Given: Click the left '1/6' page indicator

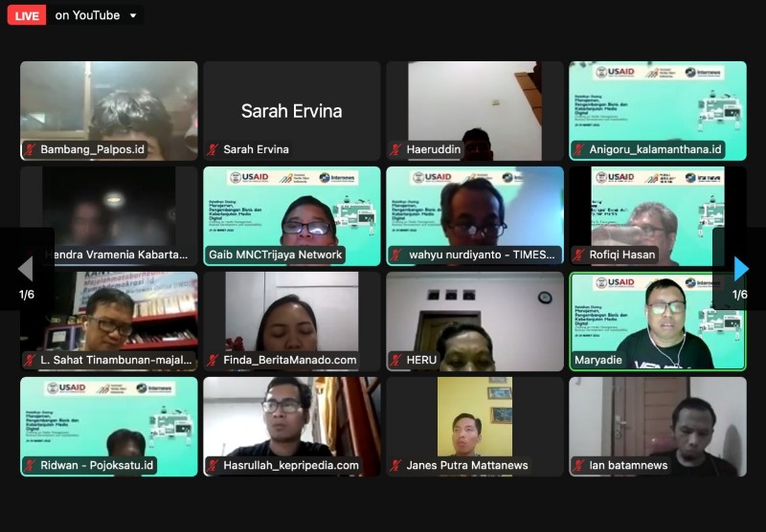Looking at the screenshot, I should (27, 295).
